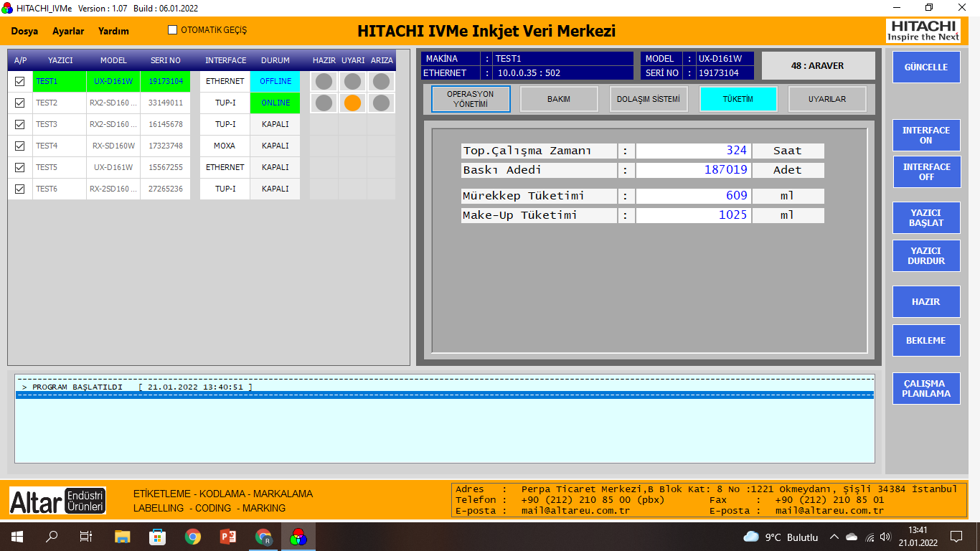Click the GÜNCELLE button
Screen dimensions: 980x551
point(926,67)
